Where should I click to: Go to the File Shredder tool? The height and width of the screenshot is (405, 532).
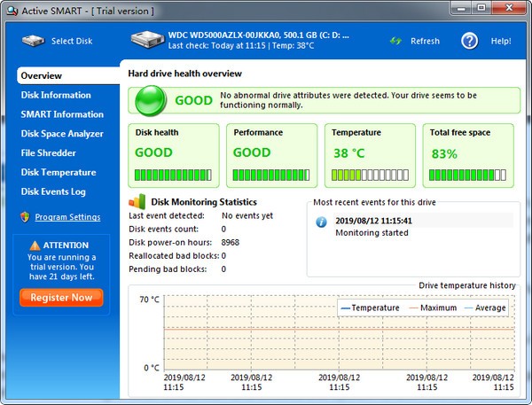pos(48,153)
